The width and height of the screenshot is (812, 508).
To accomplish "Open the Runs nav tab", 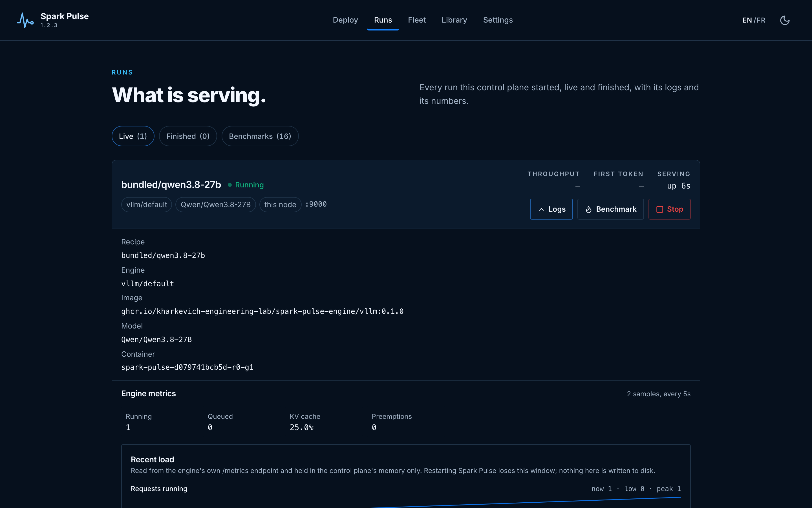I will (x=383, y=20).
